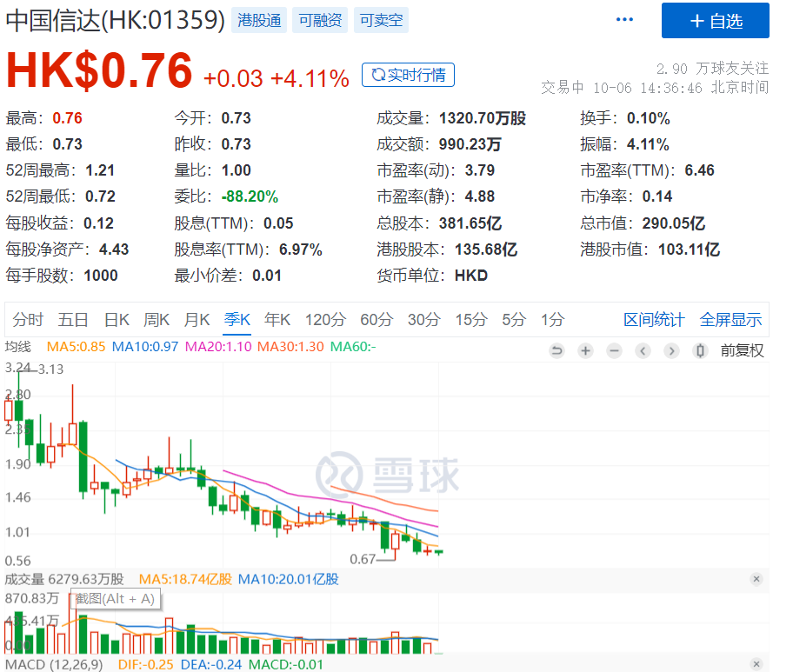Click the 2.90 万球友关注 follower count

tap(712, 69)
